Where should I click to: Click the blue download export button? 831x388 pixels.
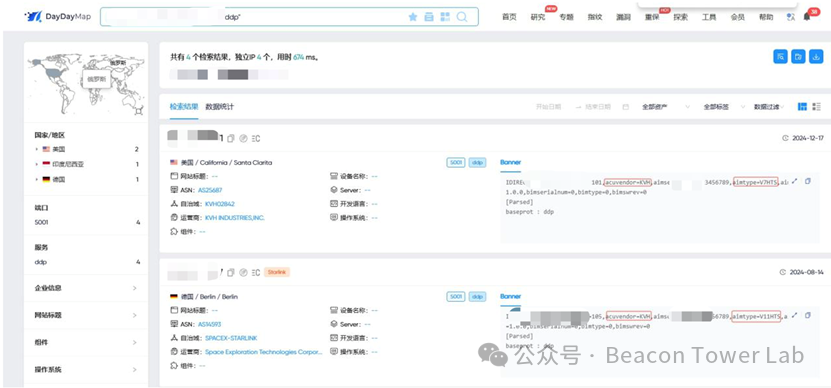coord(816,56)
